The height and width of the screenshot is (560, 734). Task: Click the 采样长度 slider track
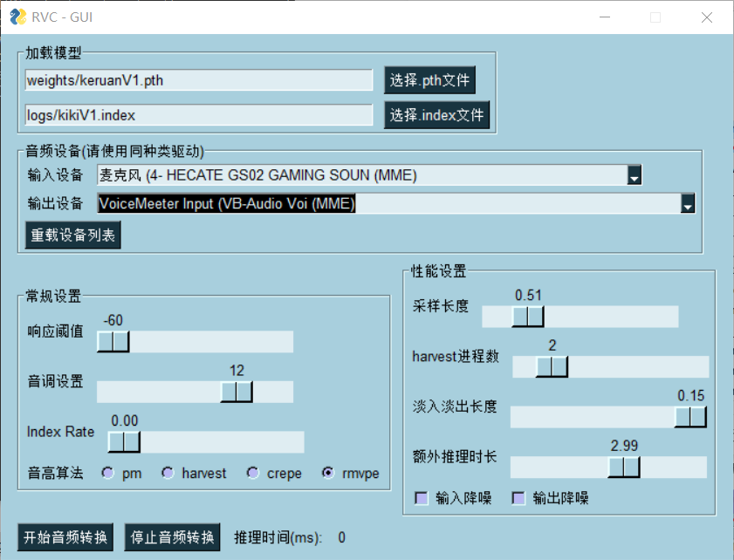(580, 317)
